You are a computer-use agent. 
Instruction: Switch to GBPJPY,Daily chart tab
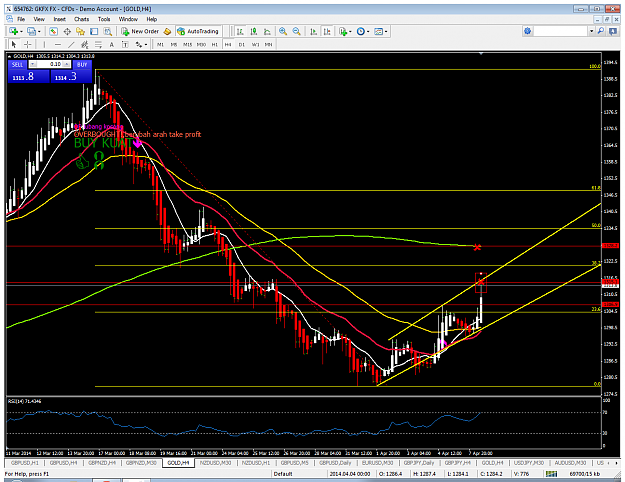point(419,463)
